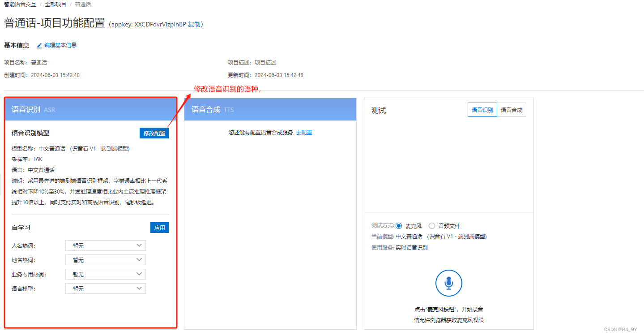Select the 语音识别 tab in 测试 panel

482,109
